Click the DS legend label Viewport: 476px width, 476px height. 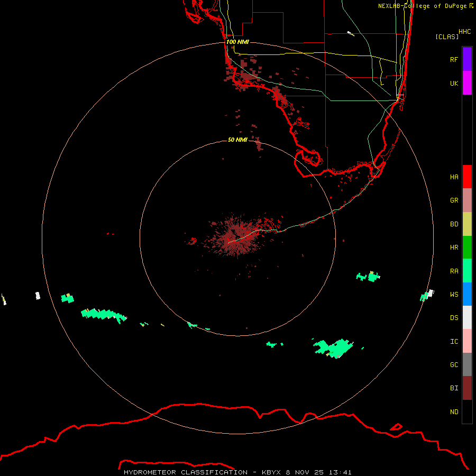454,317
